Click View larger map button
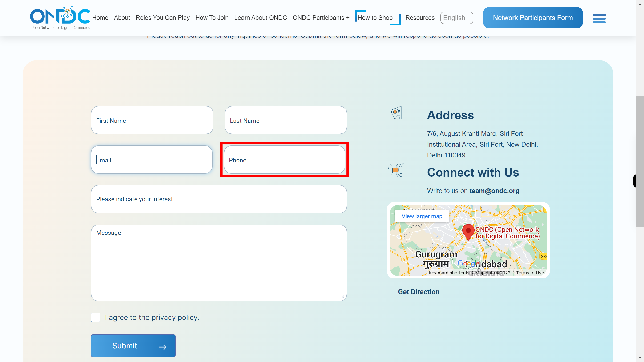The width and height of the screenshot is (644, 362). (422, 216)
